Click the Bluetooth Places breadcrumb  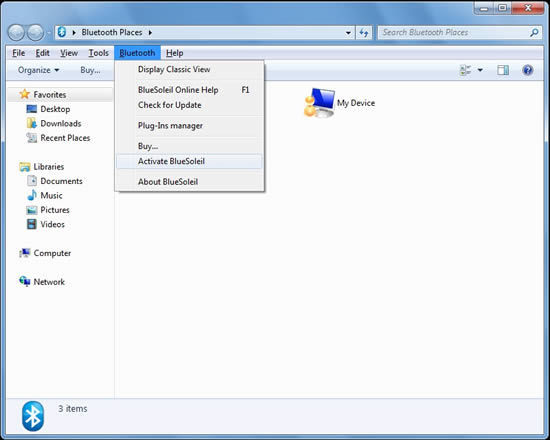(x=112, y=32)
